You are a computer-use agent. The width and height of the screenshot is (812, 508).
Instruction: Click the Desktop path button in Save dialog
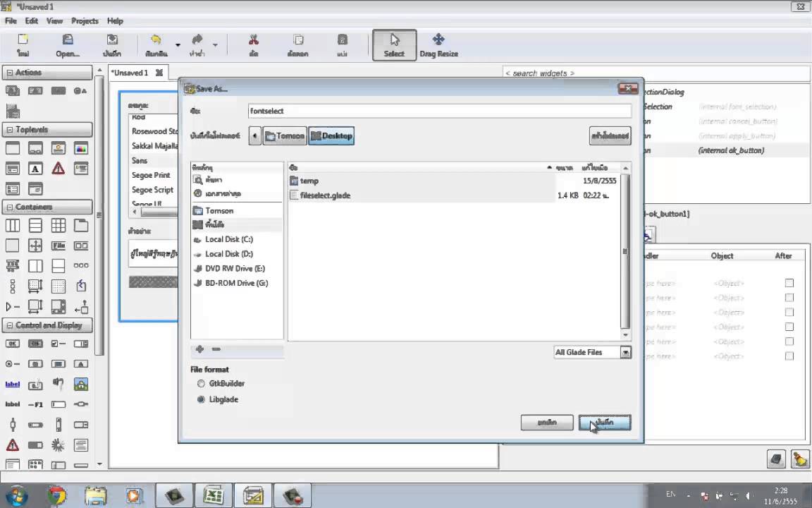[x=331, y=135]
